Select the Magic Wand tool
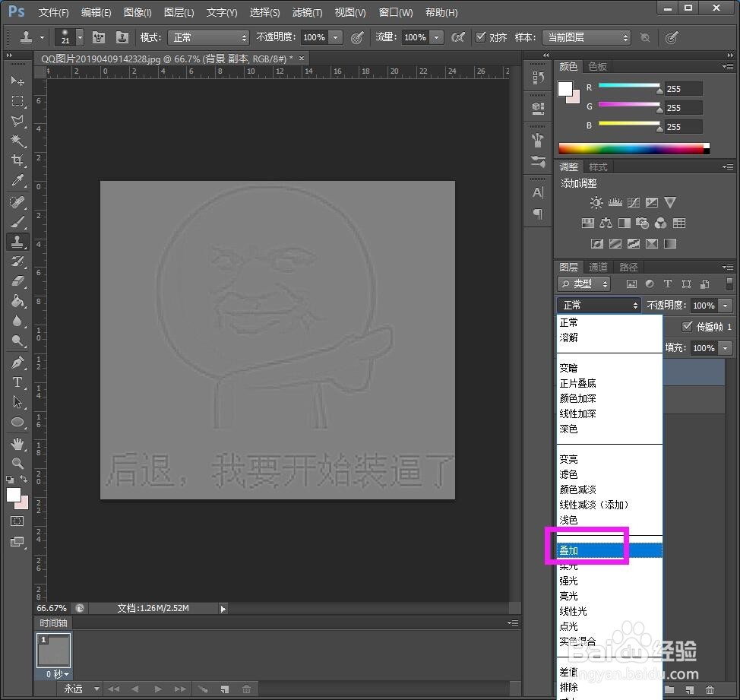Image resolution: width=740 pixels, height=700 pixels. (x=17, y=140)
